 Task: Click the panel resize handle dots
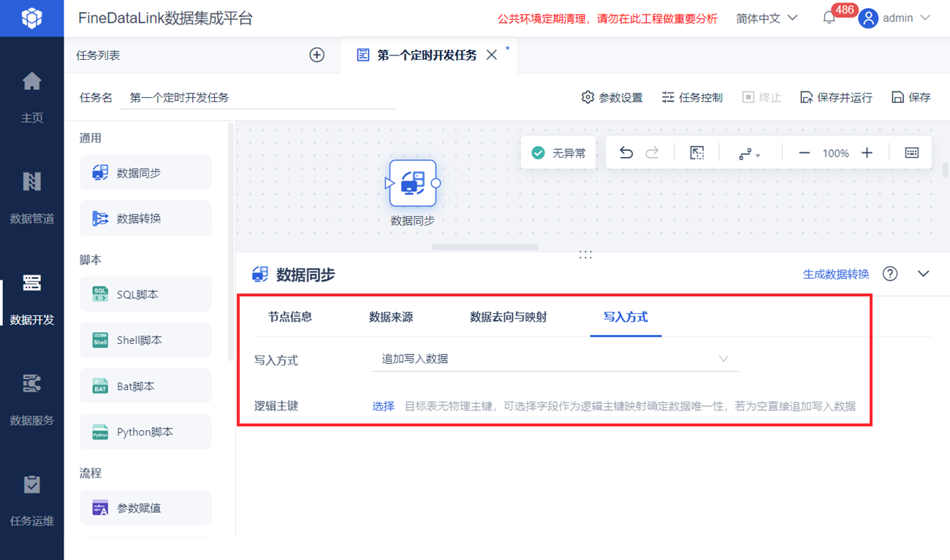pyautogui.click(x=585, y=255)
